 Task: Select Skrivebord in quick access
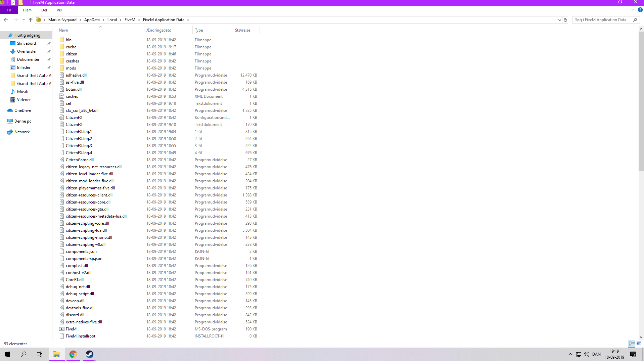pyautogui.click(x=27, y=43)
